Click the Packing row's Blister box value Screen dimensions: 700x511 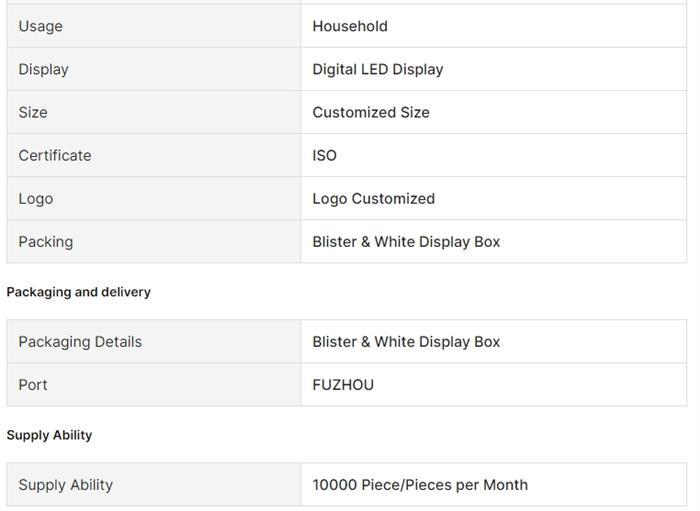point(406,241)
